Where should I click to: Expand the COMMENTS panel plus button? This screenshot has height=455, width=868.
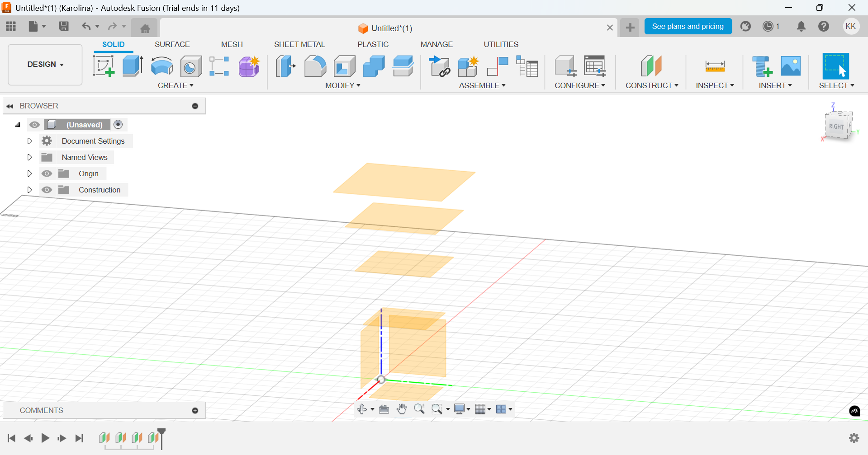[195, 410]
